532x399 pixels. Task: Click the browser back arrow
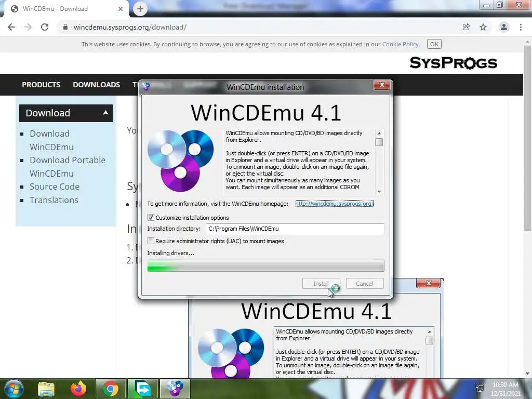tap(11, 27)
